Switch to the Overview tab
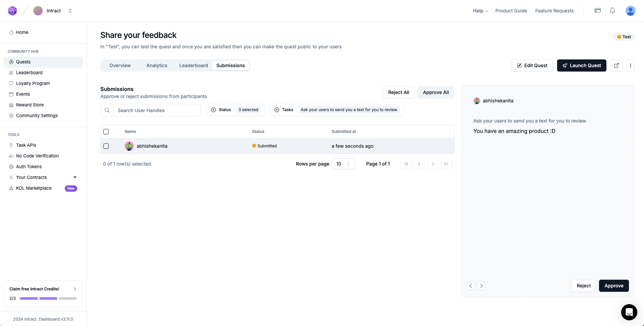644x326 pixels. coord(120,65)
